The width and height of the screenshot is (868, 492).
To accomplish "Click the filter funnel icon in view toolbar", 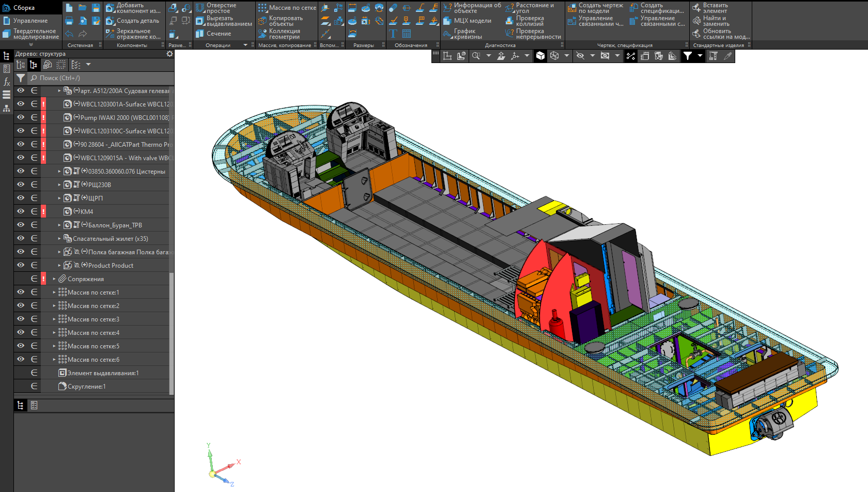I will coord(688,56).
